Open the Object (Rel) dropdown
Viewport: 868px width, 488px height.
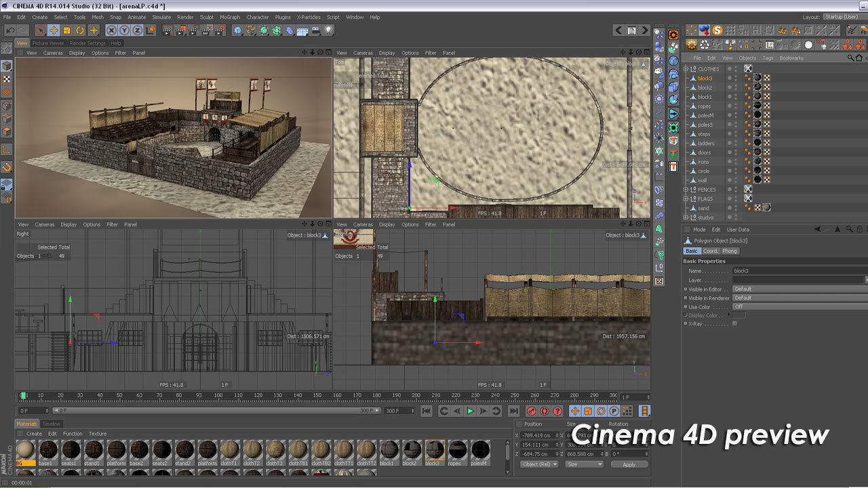click(540, 464)
